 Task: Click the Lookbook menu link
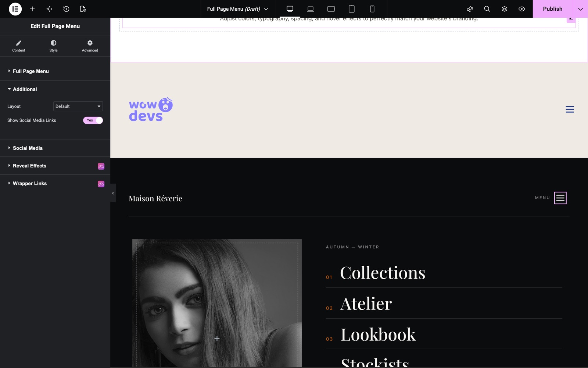point(378,335)
